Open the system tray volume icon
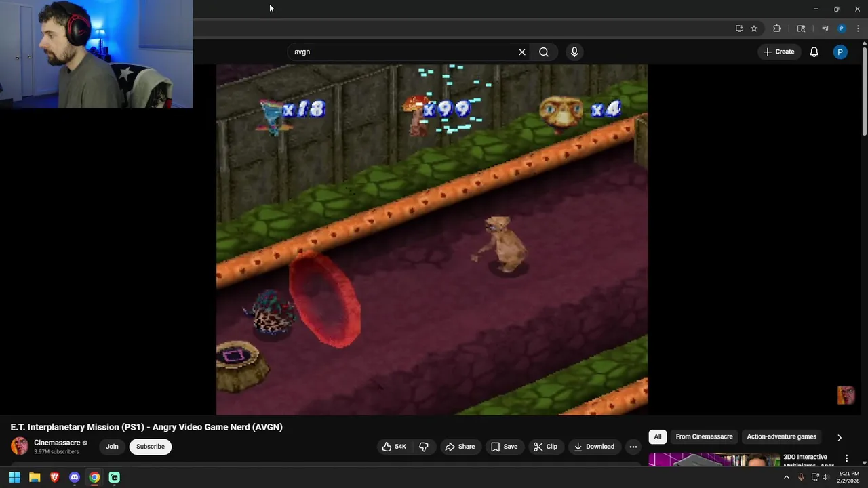The height and width of the screenshot is (488, 868). click(825, 477)
